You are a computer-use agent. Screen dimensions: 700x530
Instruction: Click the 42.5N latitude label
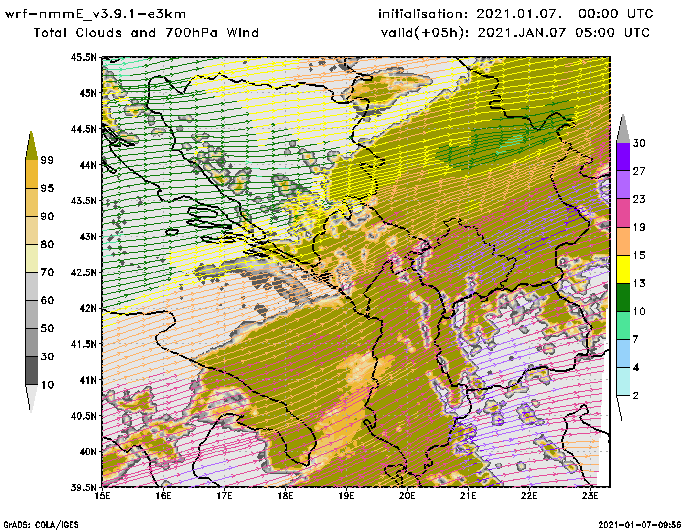click(83, 272)
